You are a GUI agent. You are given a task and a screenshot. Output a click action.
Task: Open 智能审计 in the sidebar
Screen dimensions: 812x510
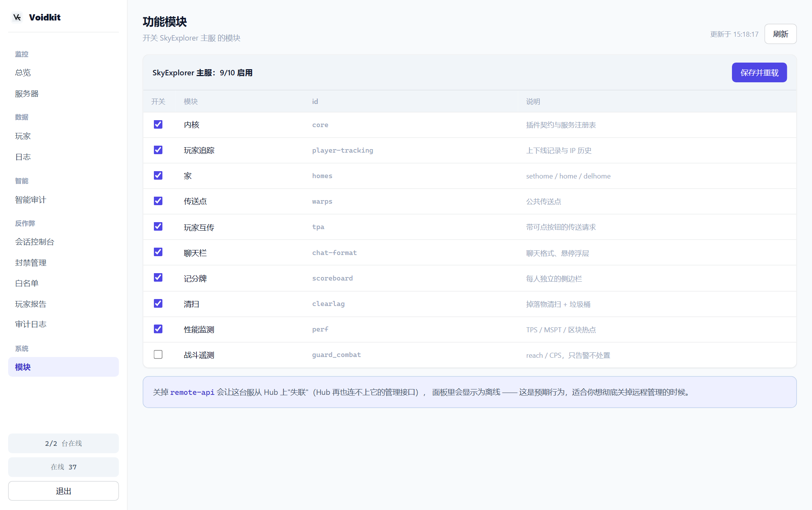pyautogui.click(x=63, y=200)
